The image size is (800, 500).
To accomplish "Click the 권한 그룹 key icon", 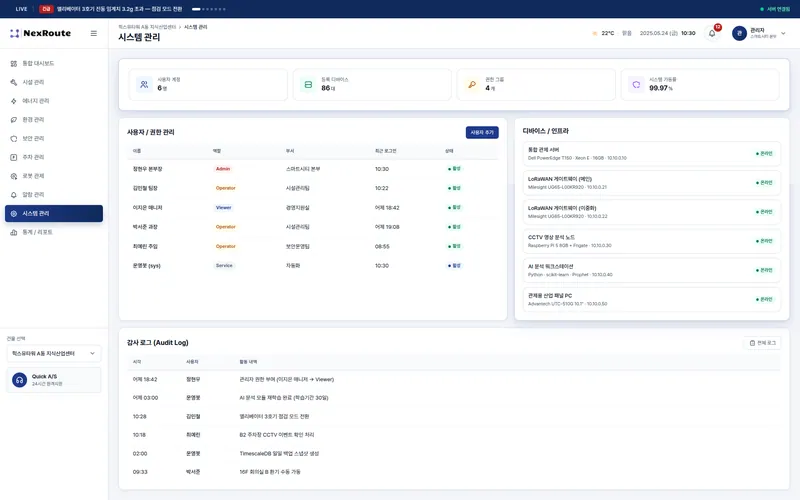I will [472, 85].
